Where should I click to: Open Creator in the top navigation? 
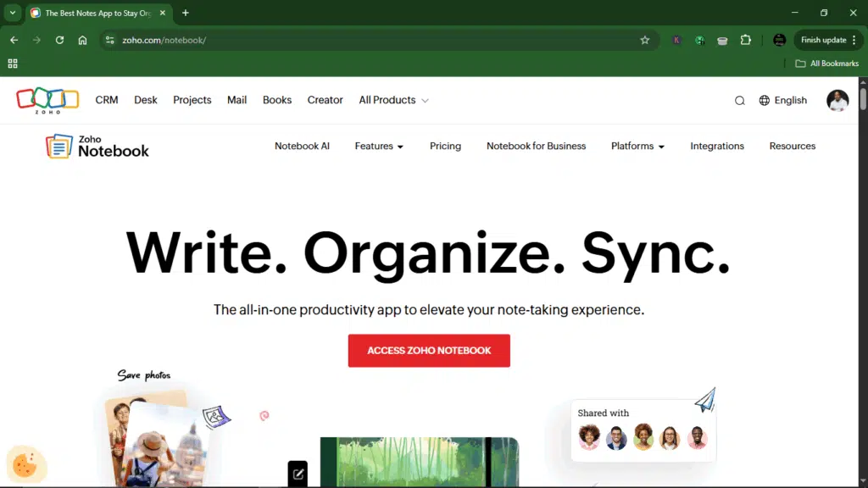coord(325,100)
